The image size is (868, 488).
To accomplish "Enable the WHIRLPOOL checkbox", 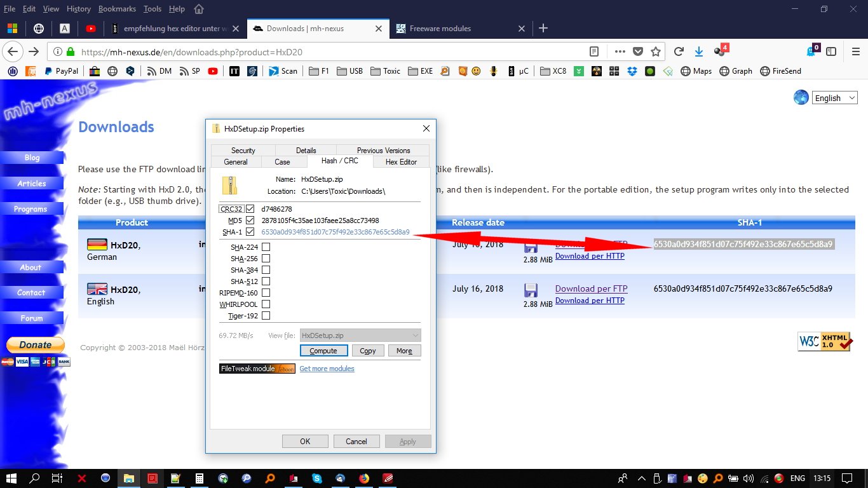I will coord(266,304).
